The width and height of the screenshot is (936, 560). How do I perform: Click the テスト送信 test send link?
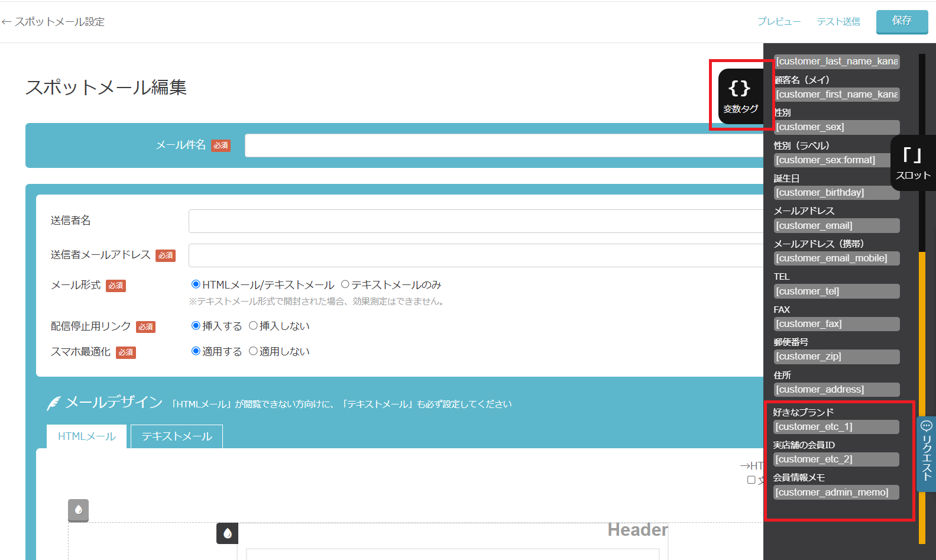click(x=838, y=22)
